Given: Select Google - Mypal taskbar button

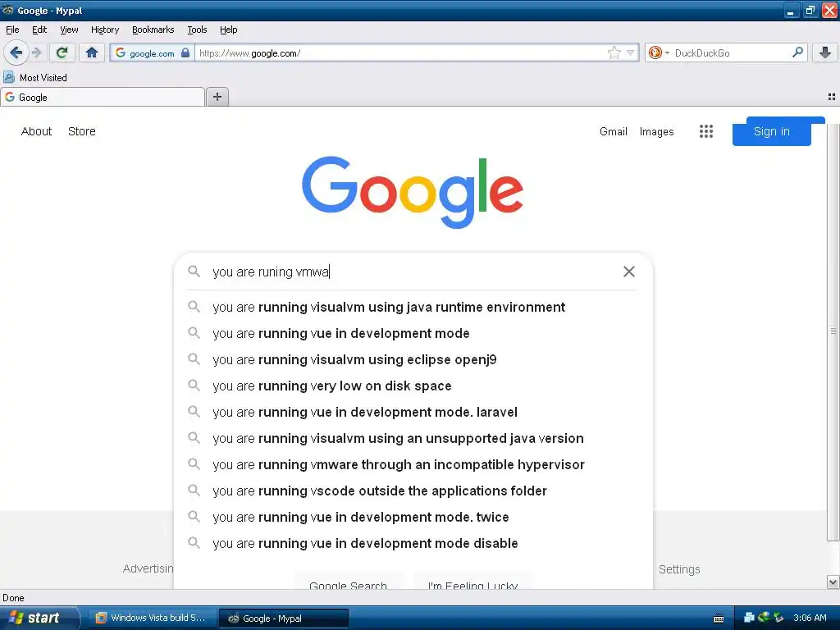Looking at the screenshot, I should click(284, 619).
